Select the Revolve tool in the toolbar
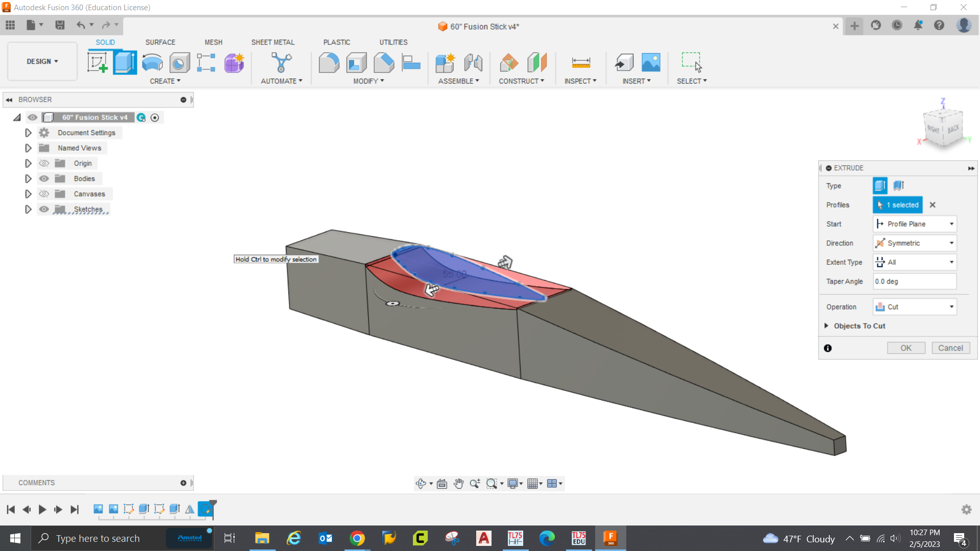Image resolution: width=980 pixels, height=551 pixels. coord(152,62)
